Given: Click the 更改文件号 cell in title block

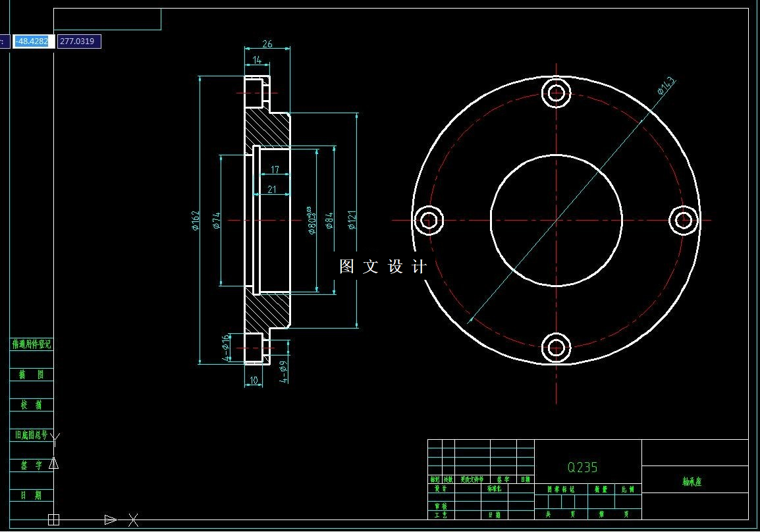Looking at the screenshot, I should (x=472, y=480).
